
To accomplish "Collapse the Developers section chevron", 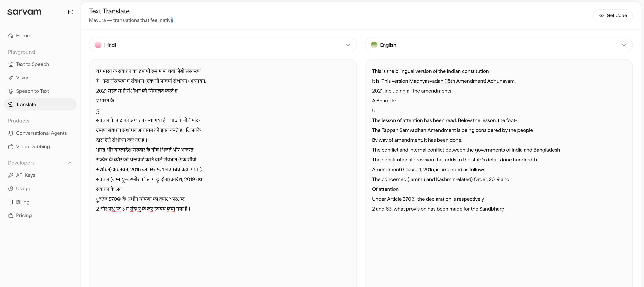I will [x=70, y=163].
